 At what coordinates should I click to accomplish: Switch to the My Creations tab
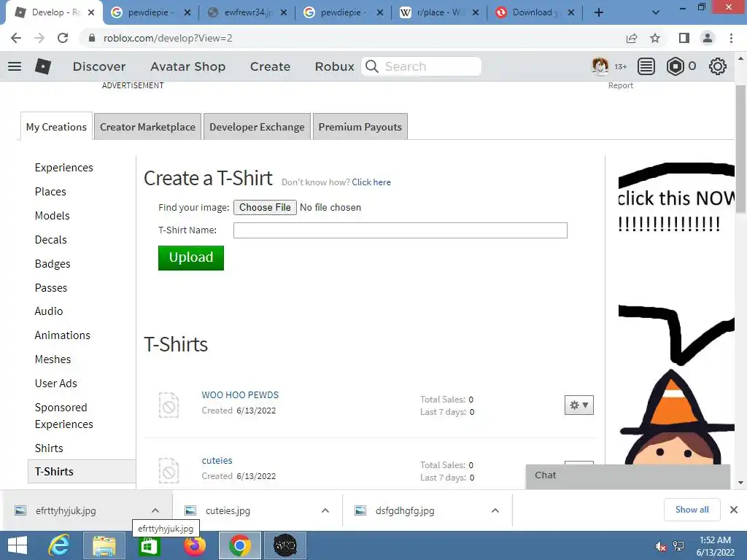(x=56, y=127)
